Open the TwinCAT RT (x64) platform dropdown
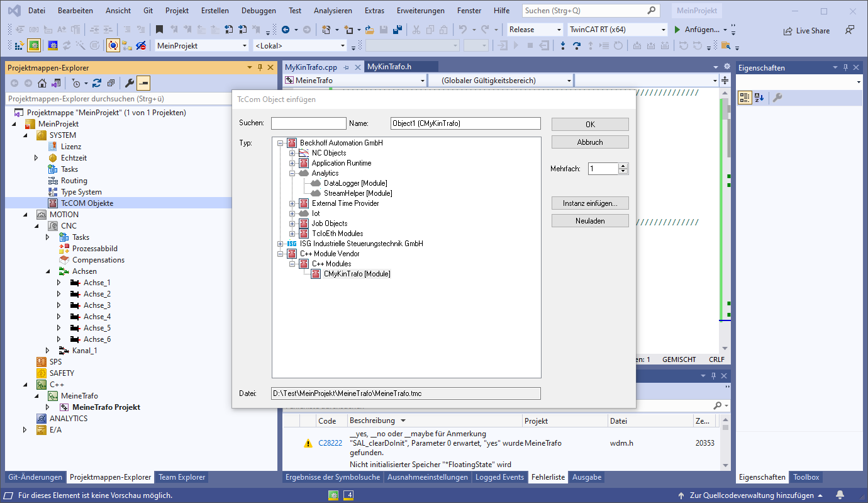 click(616, 30)
